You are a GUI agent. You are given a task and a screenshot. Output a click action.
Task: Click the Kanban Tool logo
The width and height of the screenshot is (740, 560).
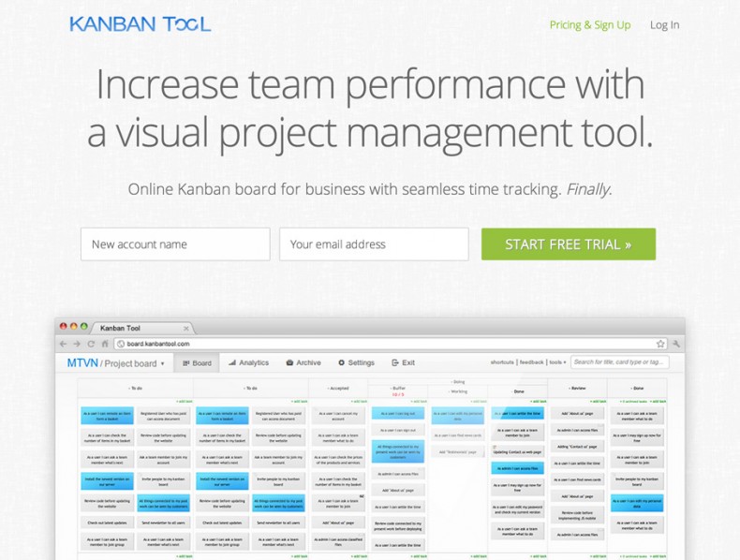pos(140,24)
